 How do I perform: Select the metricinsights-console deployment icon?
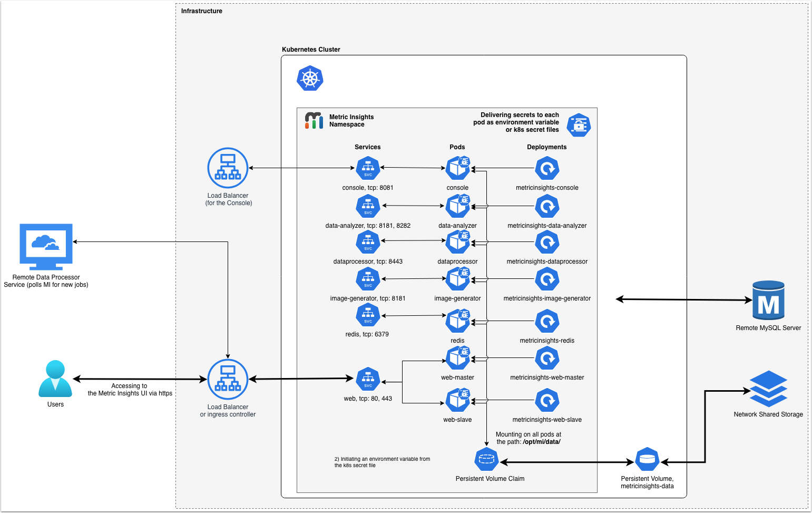tap(547, 169)
